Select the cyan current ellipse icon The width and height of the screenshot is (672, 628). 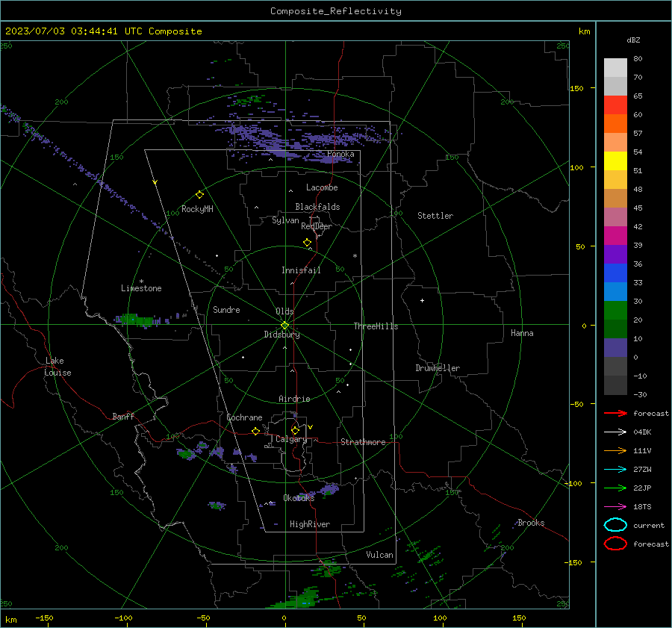pos(615,525)
